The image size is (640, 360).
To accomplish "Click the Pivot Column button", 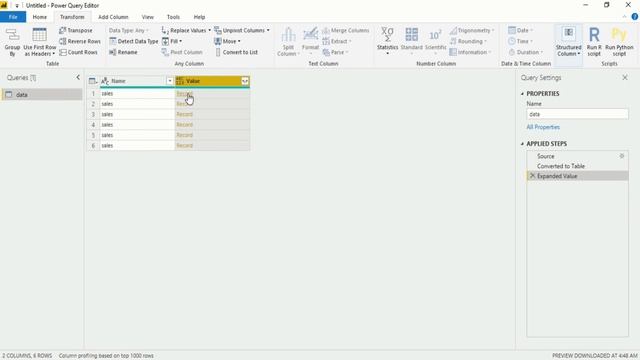I will pyautogui.click(x=182, y=52).
